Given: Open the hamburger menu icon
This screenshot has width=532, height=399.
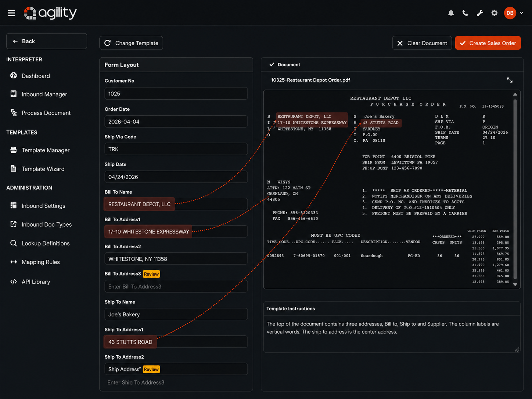Looking at the screenshot, I should click(x=12, y=13).
